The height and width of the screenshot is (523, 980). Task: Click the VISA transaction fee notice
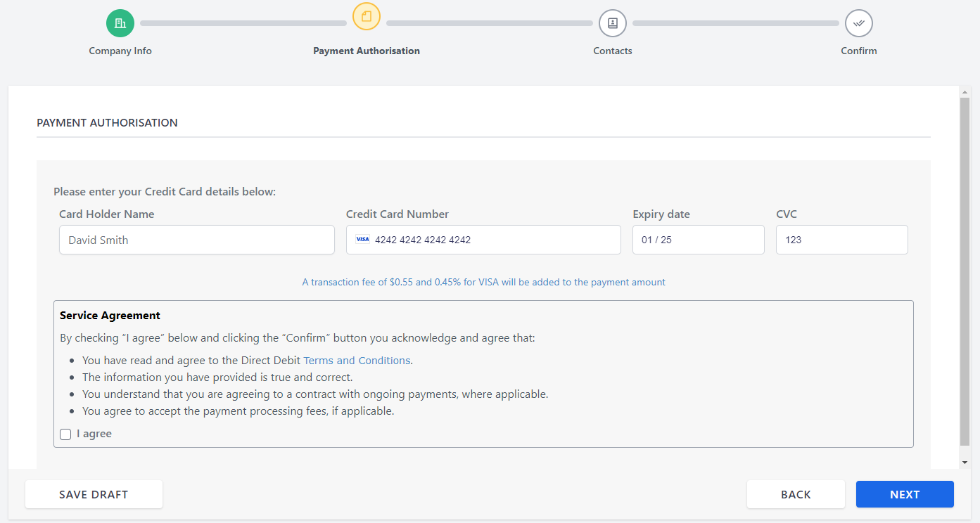coord(483,282)
